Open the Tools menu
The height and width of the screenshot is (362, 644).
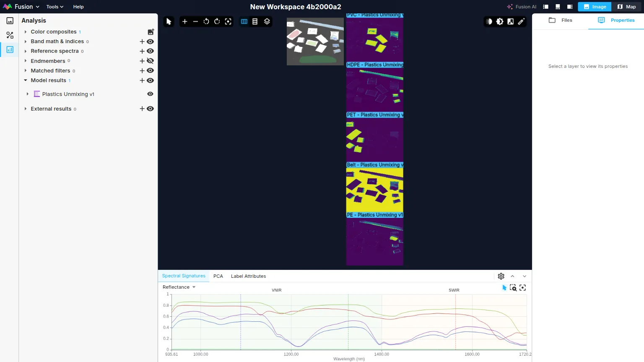(x=55, y=7)
